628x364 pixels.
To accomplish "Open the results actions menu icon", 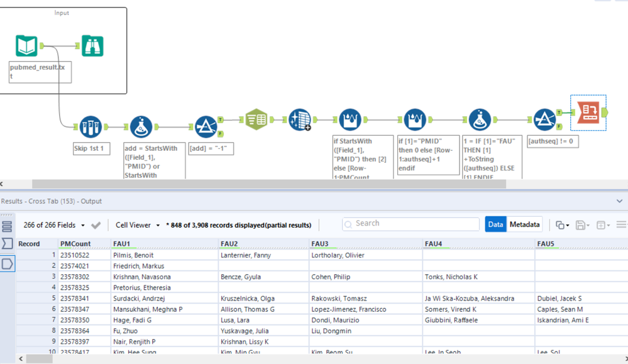I will click(x=621, y=225).
